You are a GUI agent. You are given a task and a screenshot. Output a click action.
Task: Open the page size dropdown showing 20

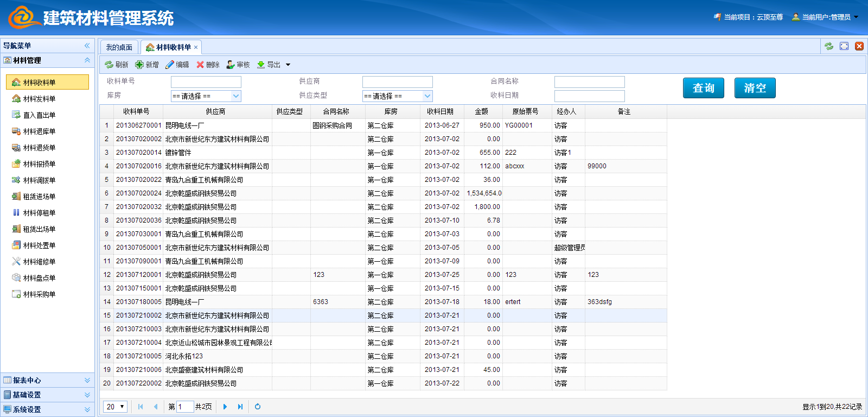coord(116,407)
